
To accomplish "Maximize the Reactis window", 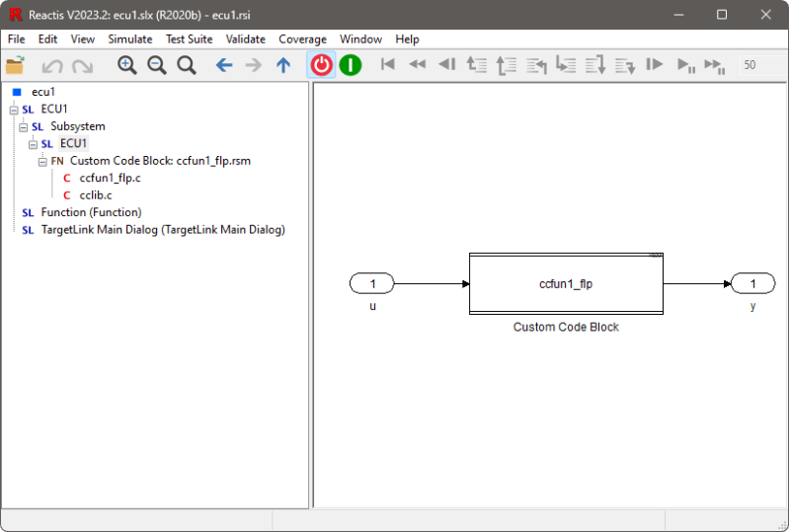I will point(722,15).
